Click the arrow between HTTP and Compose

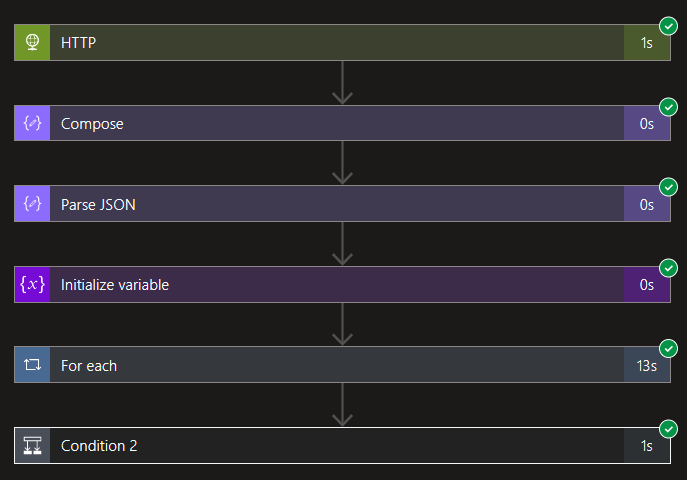342,83
